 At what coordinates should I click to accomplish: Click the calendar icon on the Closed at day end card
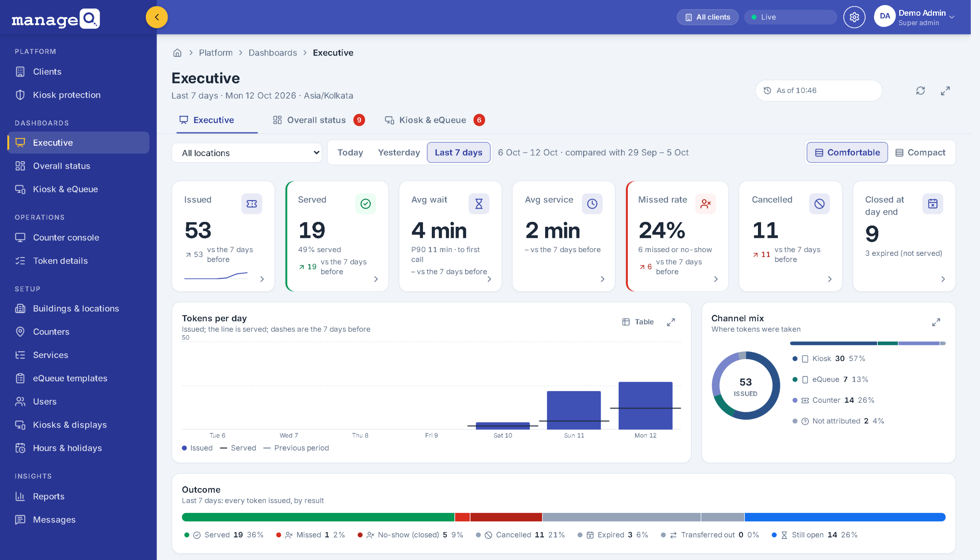[x=932, y=204]
